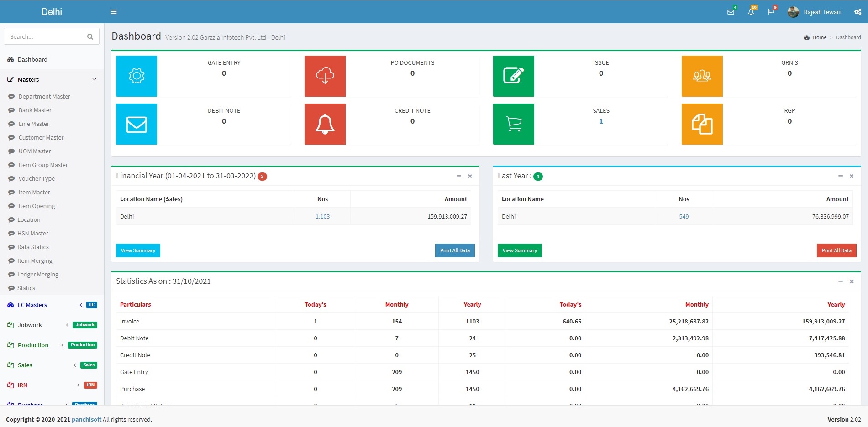
Task: Open the mail envelope notifications icon
Action: (731, 12)
